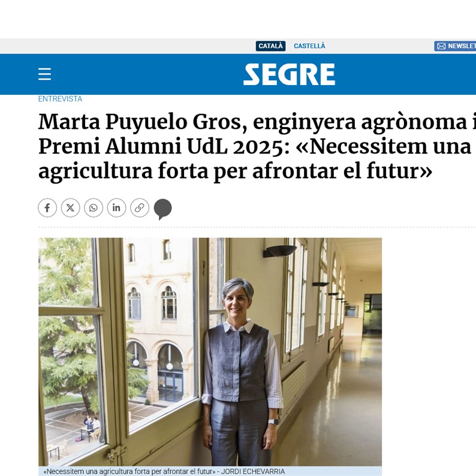Open the Entrevista section link
The width and height of the screenshot is (476, 476).
(60, 99)
